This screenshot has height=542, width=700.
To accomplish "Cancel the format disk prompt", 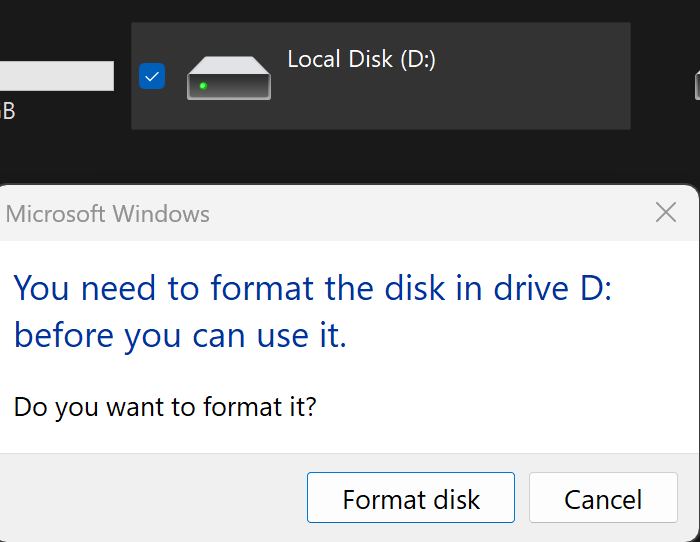I will pyautogui.click(x=603, y=497).
